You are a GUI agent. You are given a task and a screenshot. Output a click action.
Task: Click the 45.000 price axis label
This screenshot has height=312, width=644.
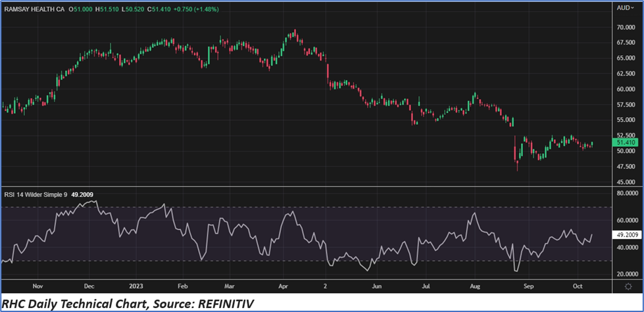tap(626, 182)
